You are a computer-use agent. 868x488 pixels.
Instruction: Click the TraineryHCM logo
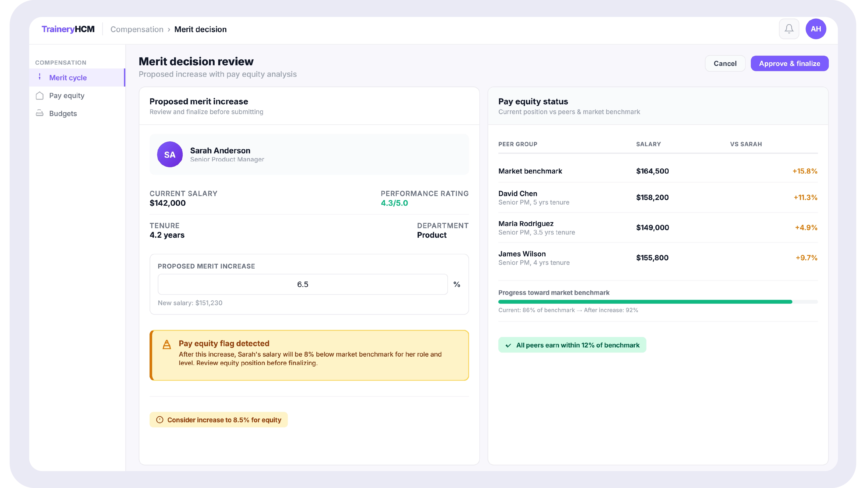(x=68, y=29)
